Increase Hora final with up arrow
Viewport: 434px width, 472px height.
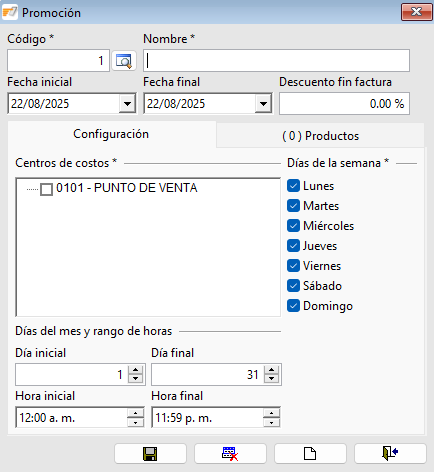271,413
